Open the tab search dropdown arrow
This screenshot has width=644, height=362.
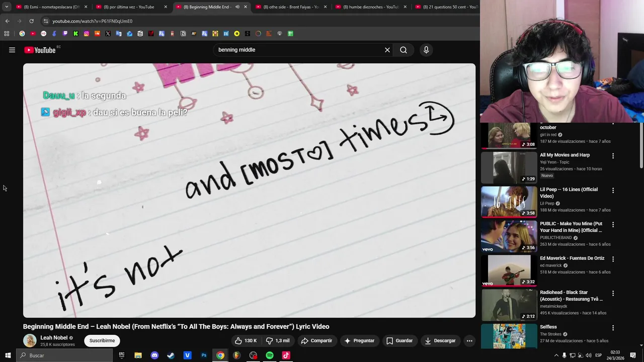pyautogui.click(x=6, y=7)
